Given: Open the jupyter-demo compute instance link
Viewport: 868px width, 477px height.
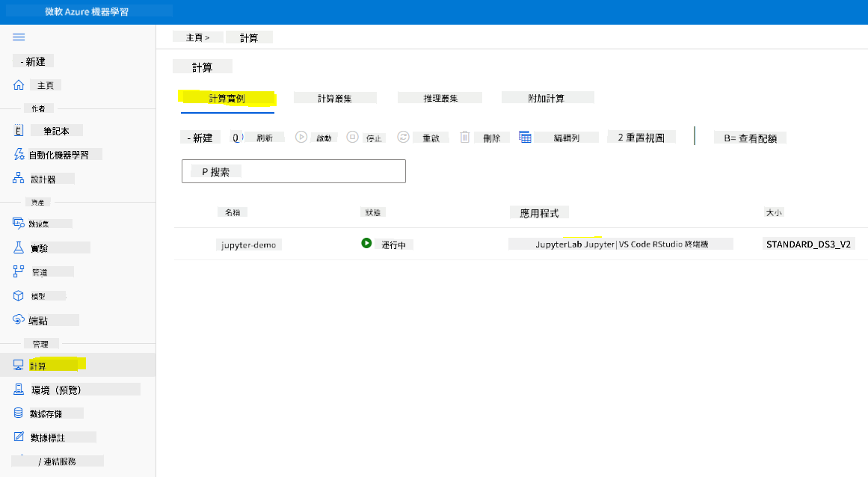Looking at the screenshot, I should coord(248,244).
